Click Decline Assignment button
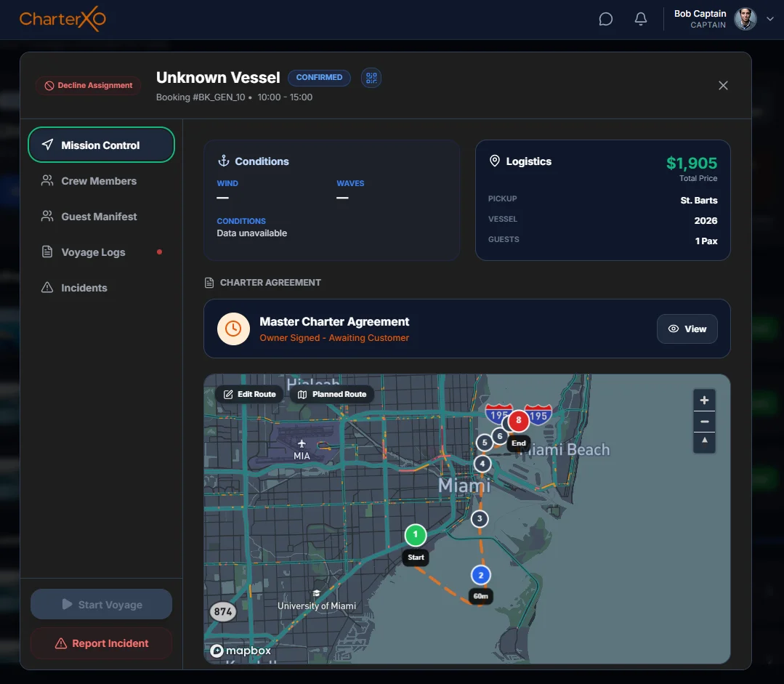The height and width of the screenshot is (684, 784). point(89,86)
